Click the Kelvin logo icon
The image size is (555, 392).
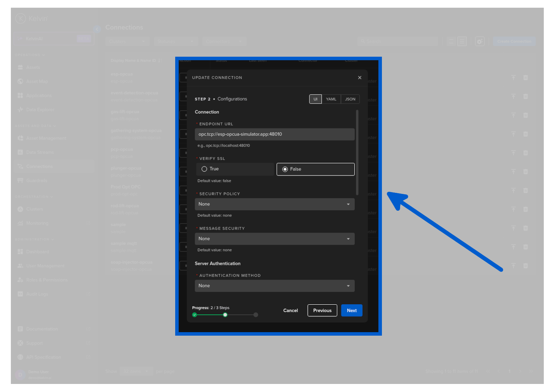point(21,18)
